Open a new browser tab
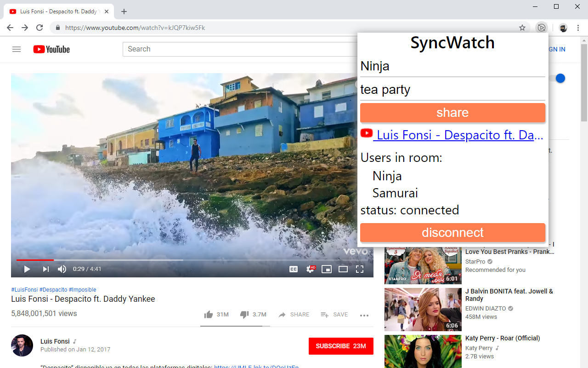Viewport: 588px width, 368px height. click(124, 11)
